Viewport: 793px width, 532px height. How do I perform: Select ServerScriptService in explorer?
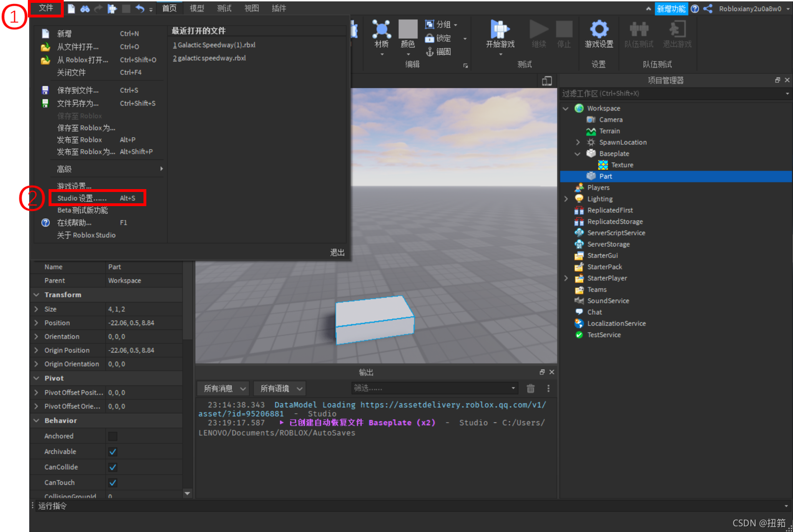click(x=616, y=233)
